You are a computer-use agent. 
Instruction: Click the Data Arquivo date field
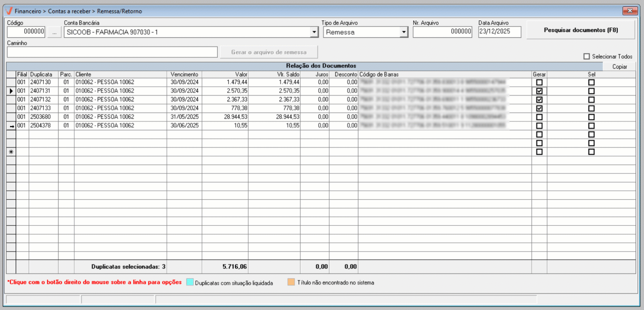coord(499,32)
